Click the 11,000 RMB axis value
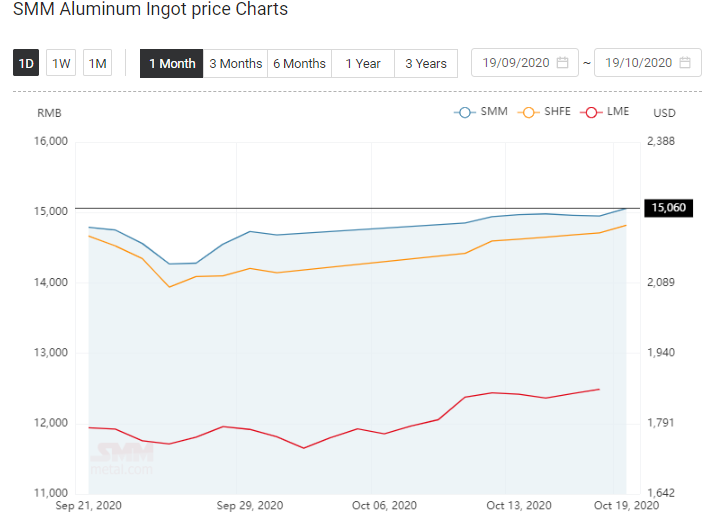This screenshot has width=722, height=528. click(51, 493)
